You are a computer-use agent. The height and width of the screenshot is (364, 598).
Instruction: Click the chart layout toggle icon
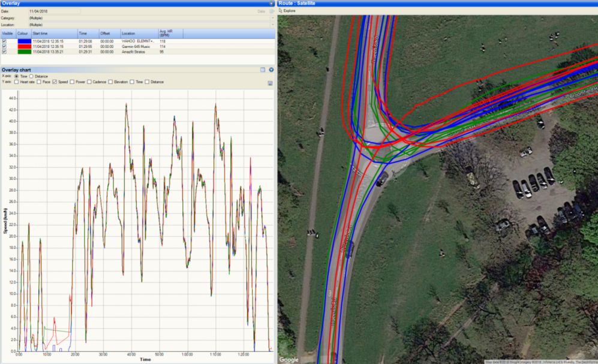click(263, 70)
